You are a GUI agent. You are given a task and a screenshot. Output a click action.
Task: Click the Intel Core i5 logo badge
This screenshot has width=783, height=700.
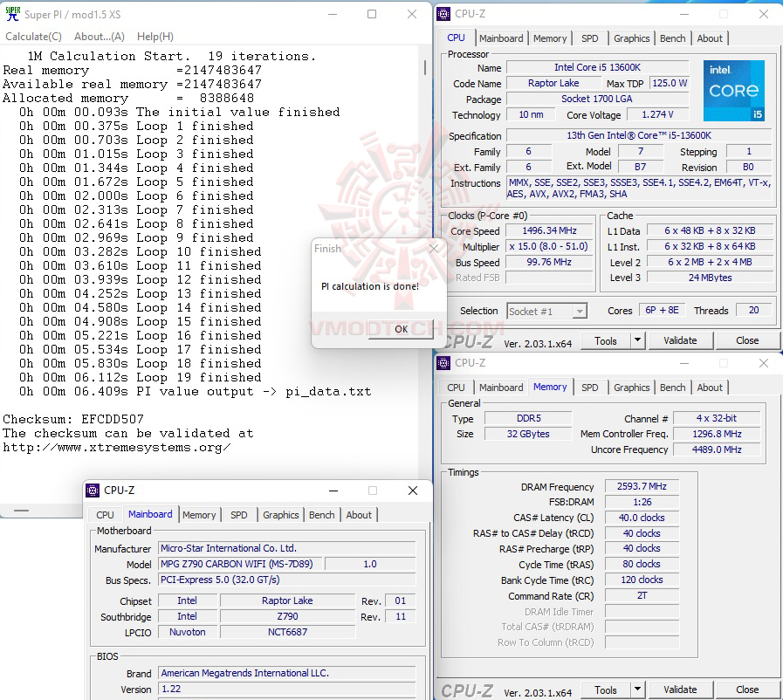click(x=733, y=91)
